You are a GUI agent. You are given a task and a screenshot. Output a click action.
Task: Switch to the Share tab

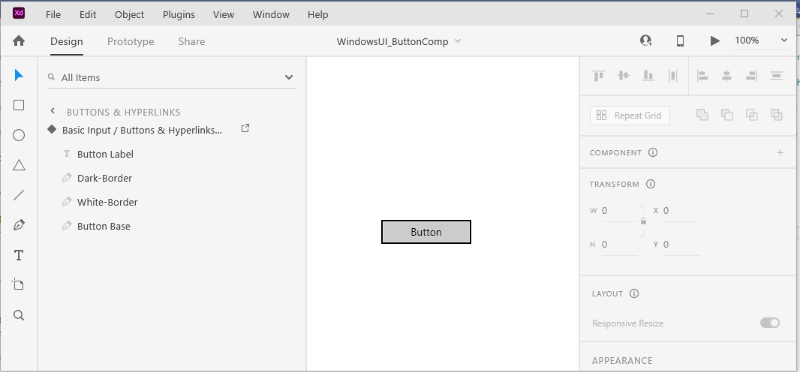point(191,41)
